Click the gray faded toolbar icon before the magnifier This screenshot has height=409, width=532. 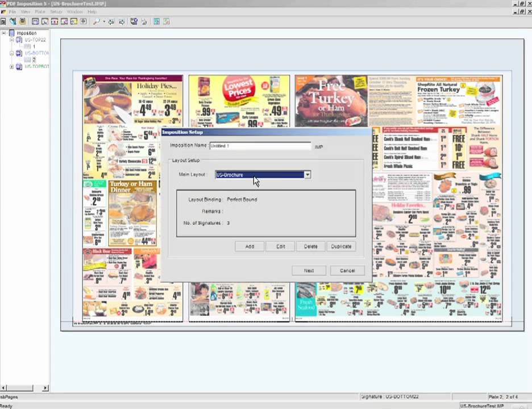(x=84, y=22)
